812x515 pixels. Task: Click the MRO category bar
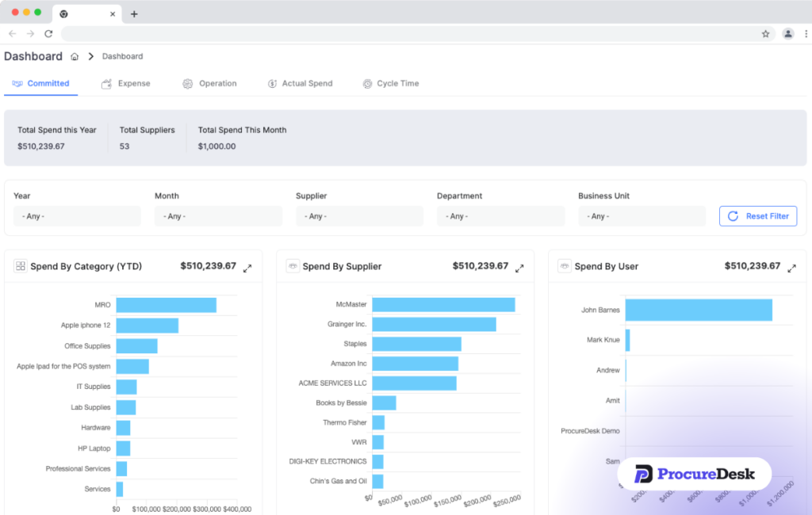(x=167, y=305)
